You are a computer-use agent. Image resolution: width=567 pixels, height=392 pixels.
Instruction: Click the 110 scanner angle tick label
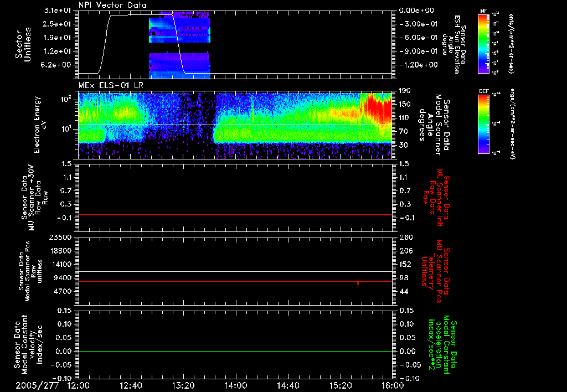pyautogui.click(x=405, y=117)
